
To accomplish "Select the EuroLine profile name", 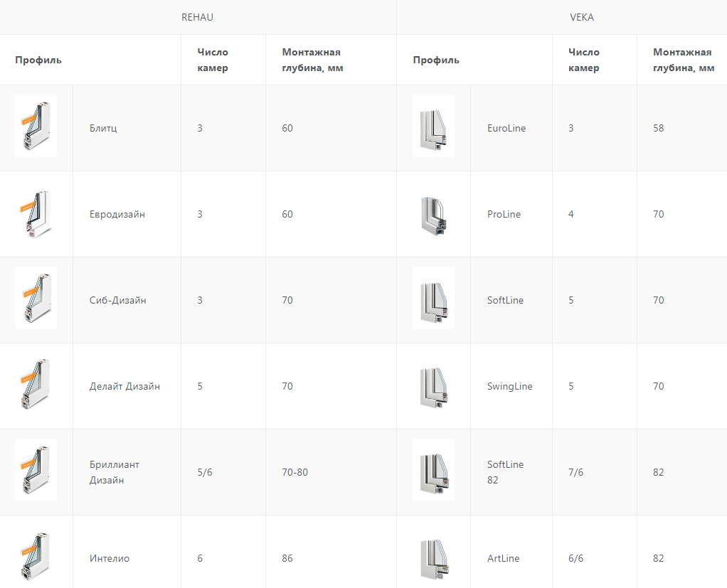I will point(506,128).
